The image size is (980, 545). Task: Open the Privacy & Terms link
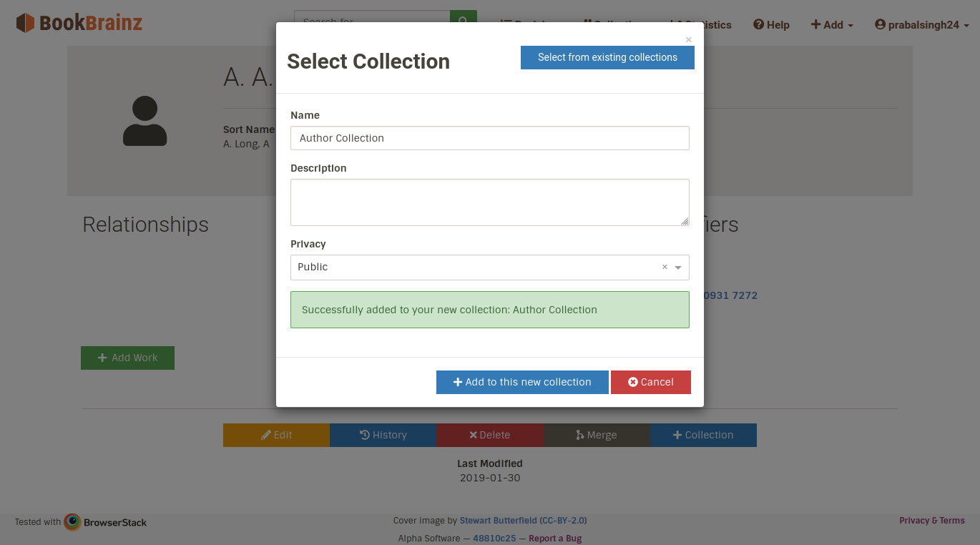(x=931, y=521)
